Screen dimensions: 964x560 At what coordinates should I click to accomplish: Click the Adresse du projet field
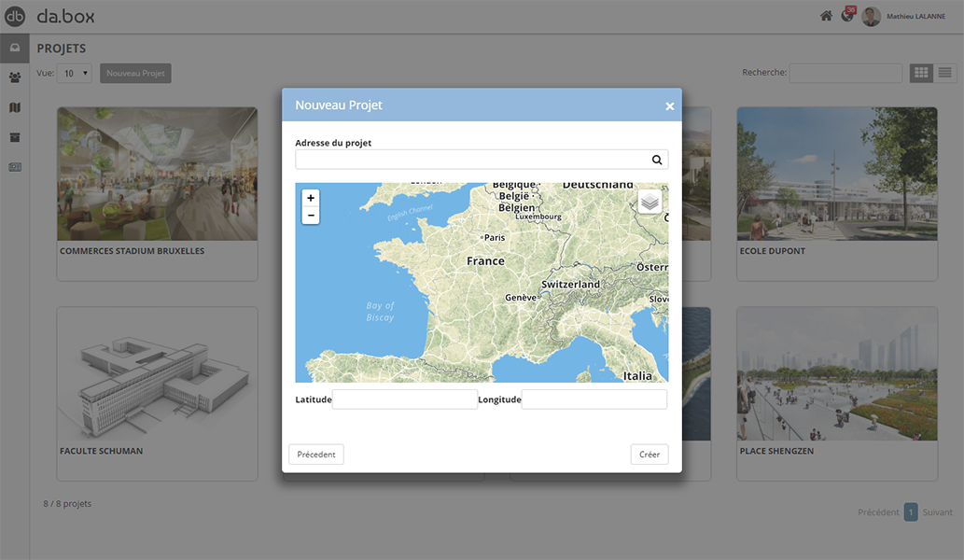pos(482,160)
